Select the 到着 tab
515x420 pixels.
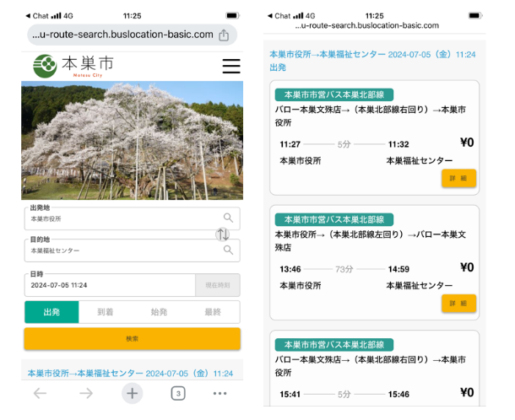(105, 312)
